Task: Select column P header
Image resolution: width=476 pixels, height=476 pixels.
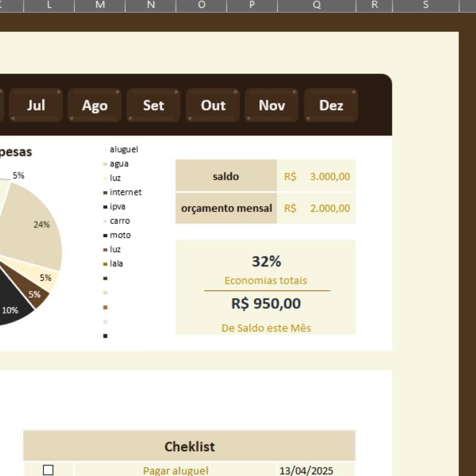Action: pyautogui.click(x=252, y=5)
